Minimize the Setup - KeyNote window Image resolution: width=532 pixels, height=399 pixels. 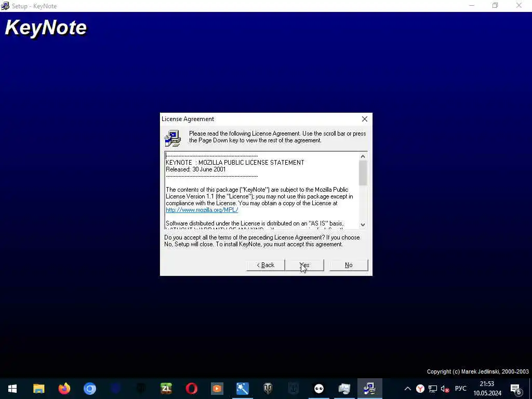(472, 6)
